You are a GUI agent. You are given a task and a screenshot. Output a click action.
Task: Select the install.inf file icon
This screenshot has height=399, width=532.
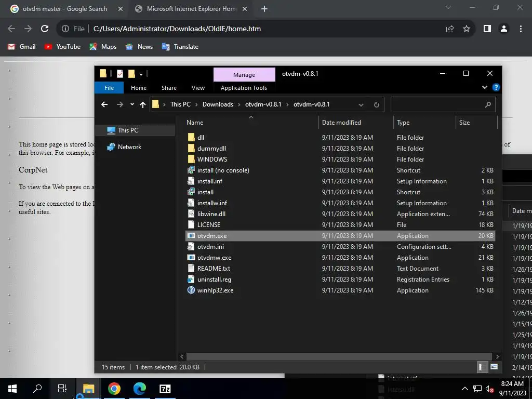[191, 181]
